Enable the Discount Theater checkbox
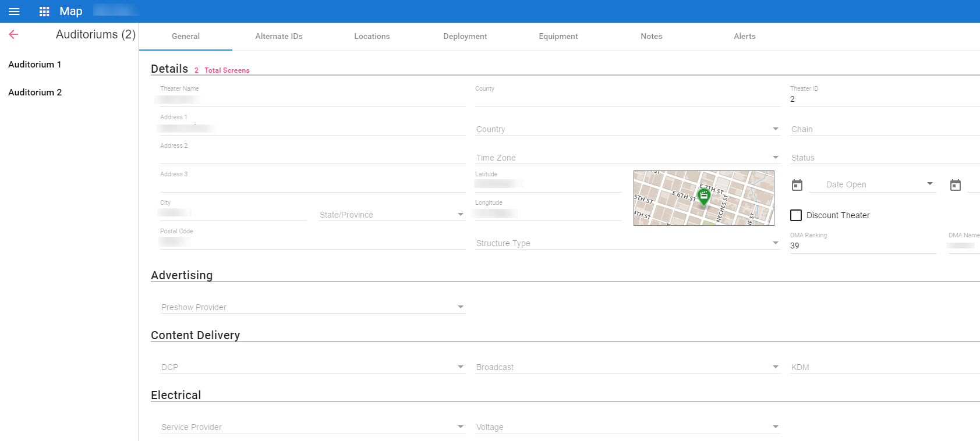The height and width of the screenshot is (441, 980). coord(796,215)
